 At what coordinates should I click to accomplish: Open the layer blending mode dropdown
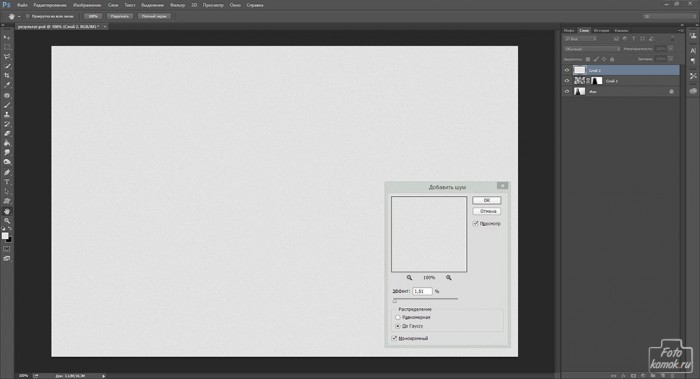(x=592, y=49)
